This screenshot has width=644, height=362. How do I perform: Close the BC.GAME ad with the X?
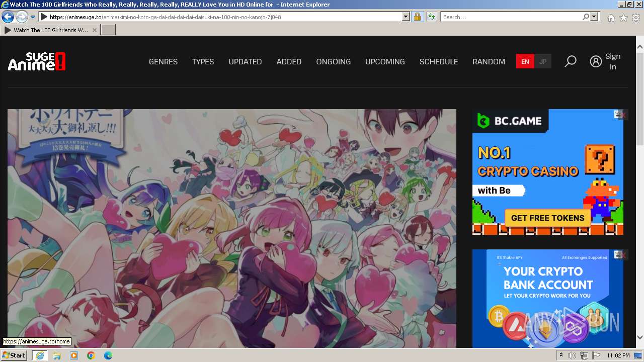tap(623, 115)
